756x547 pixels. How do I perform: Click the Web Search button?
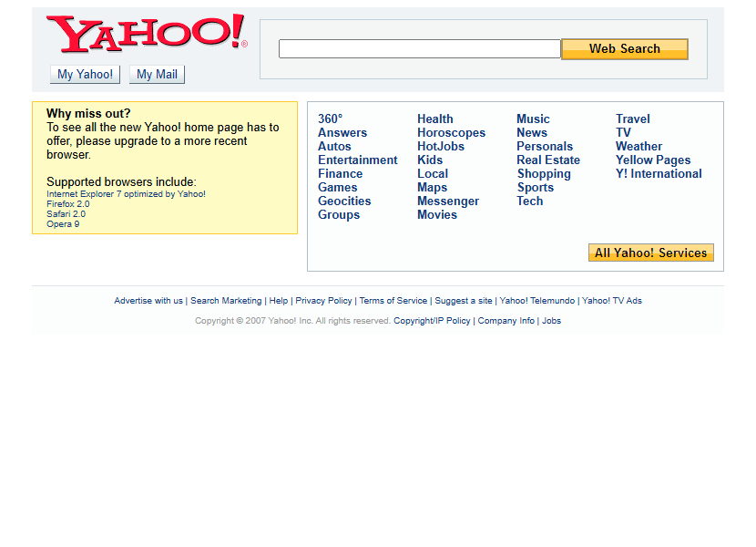pyautogui.click(x=624, y=48)
